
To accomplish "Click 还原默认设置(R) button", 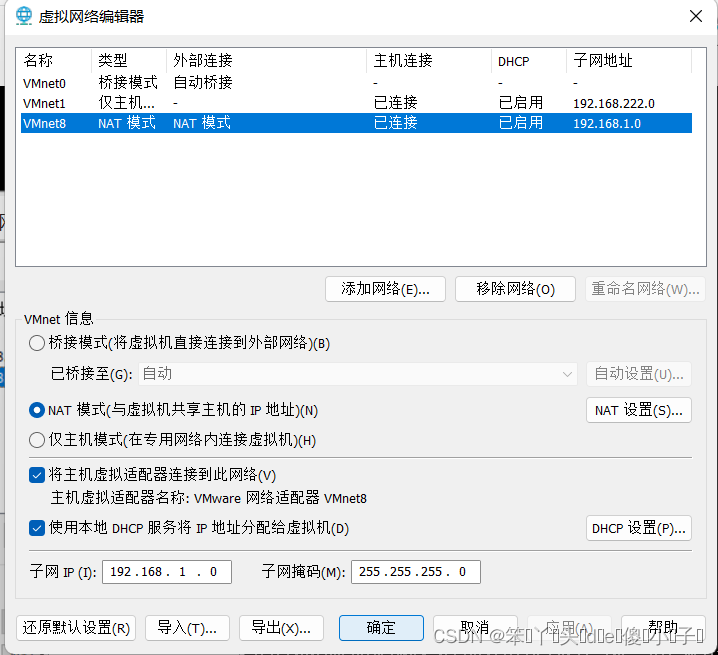I will pyautogui.click(x=76, y=628).
